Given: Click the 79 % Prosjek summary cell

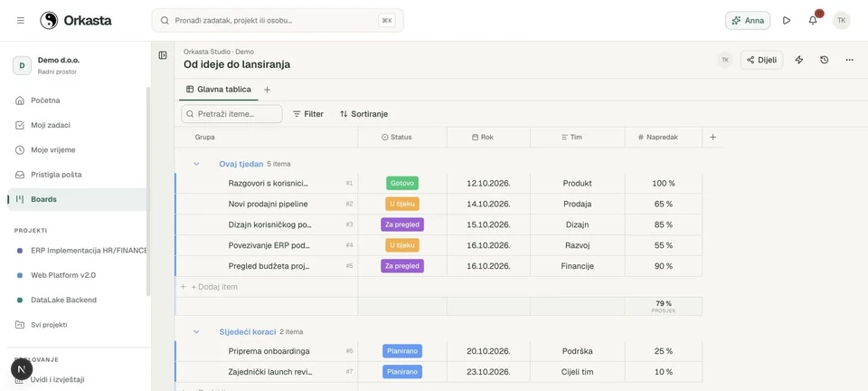Looking at the screenshot, I should [663, 306].
